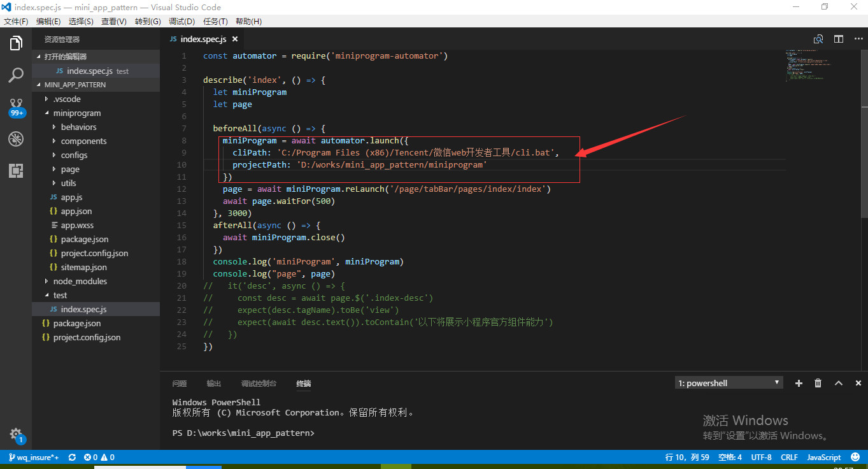The width and height of the screenshot is (868, 469).
Task: Select the index.spec.js editor tab
Action: (x=203, y=39)
